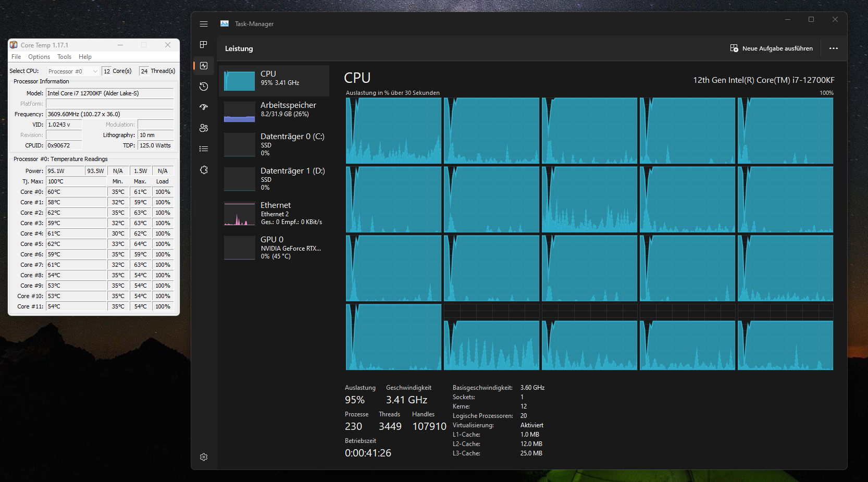Click the Logische Prozessoren value 20

pyautogui.click(x=524, y=416)
